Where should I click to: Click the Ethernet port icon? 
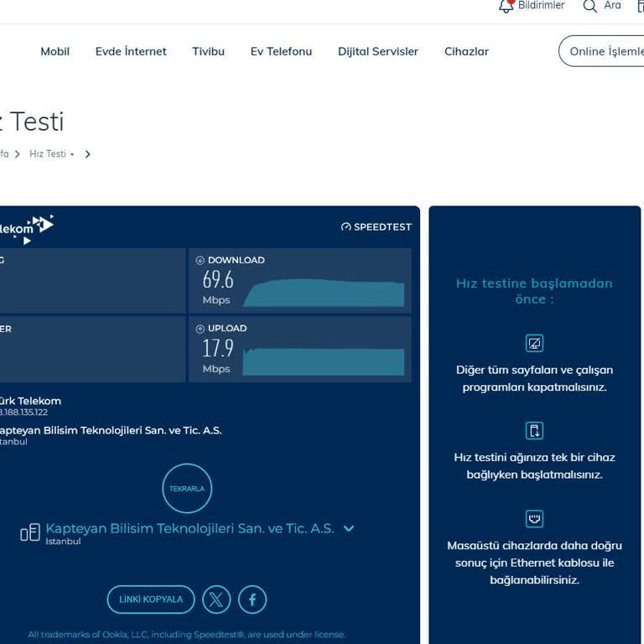click(x=534, y=519)
